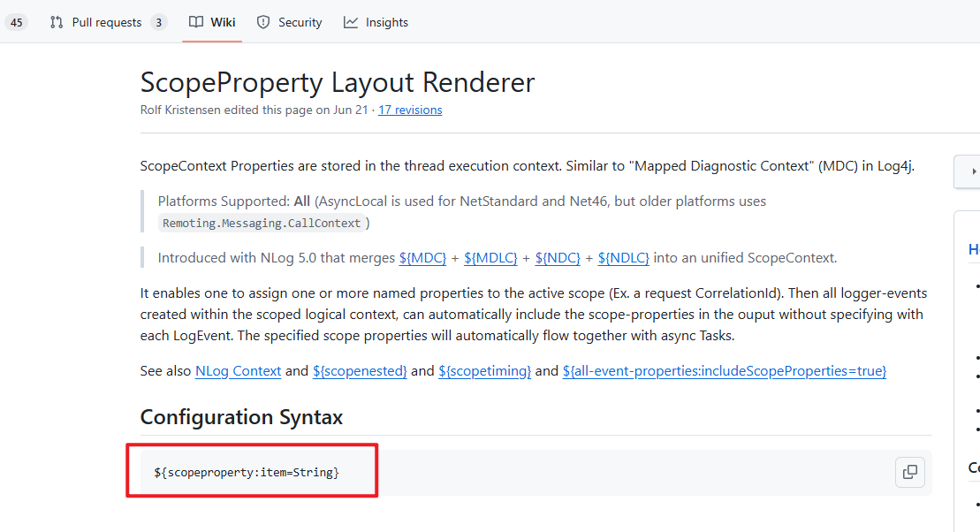Click the ScopeProperty Layout Renderer heading
Image resolution: width=980 pixels, height=532 pixels.
pos(338,82)
